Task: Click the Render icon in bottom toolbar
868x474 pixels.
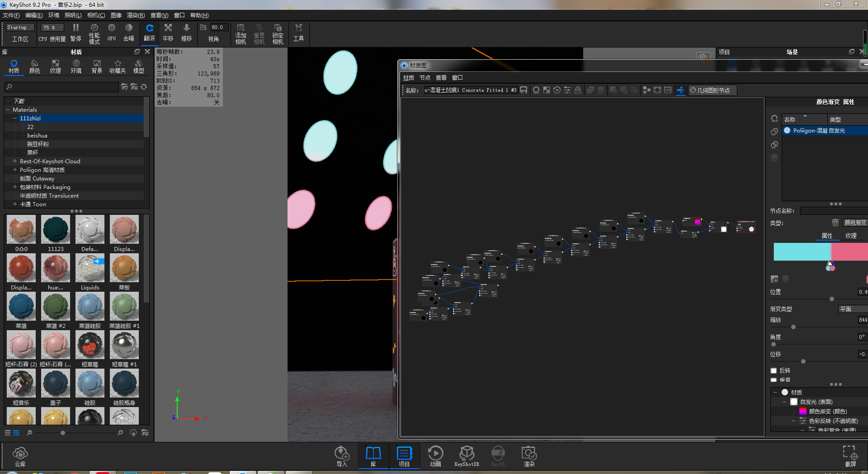Action: coord(528,456)
